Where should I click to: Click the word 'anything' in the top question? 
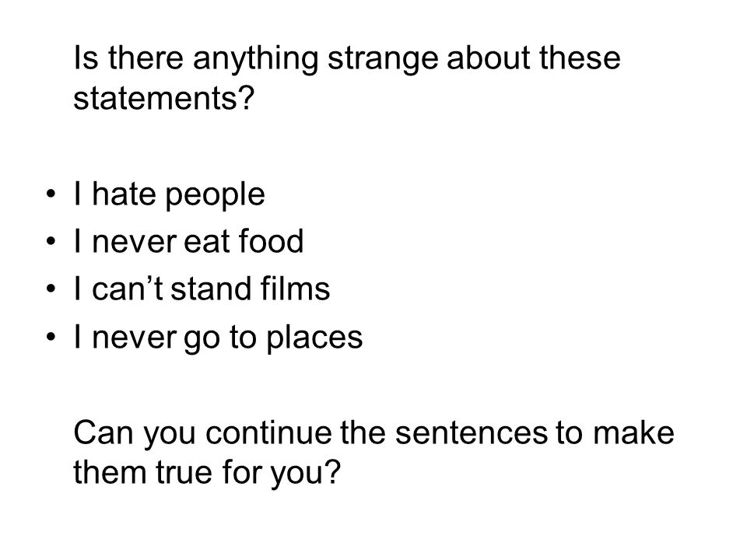point(255,59)
